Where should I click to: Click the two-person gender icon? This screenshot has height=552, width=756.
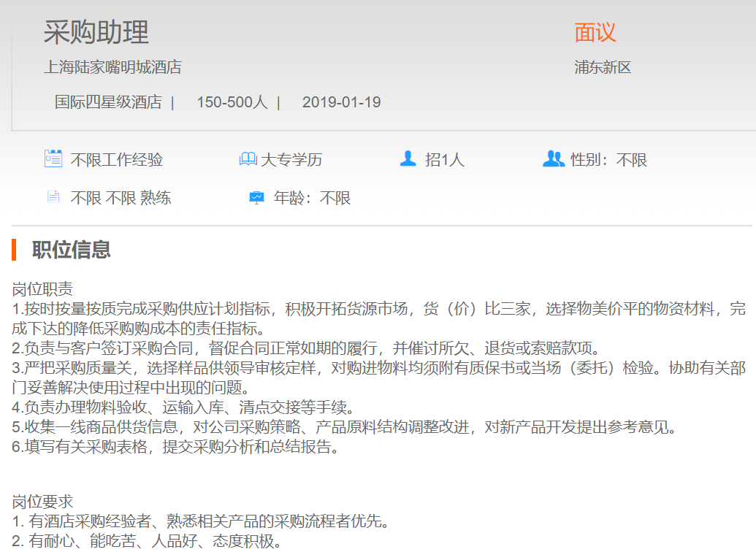(x=554, y=158)
